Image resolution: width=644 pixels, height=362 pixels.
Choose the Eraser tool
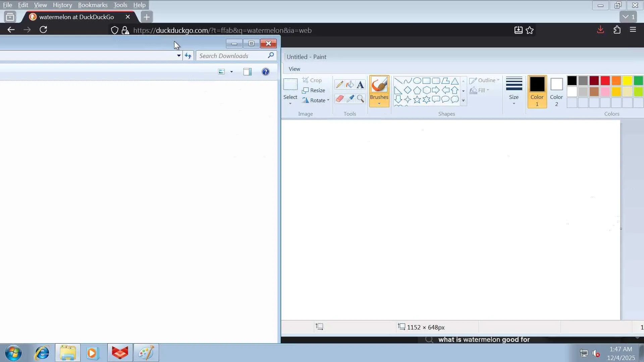339,99
